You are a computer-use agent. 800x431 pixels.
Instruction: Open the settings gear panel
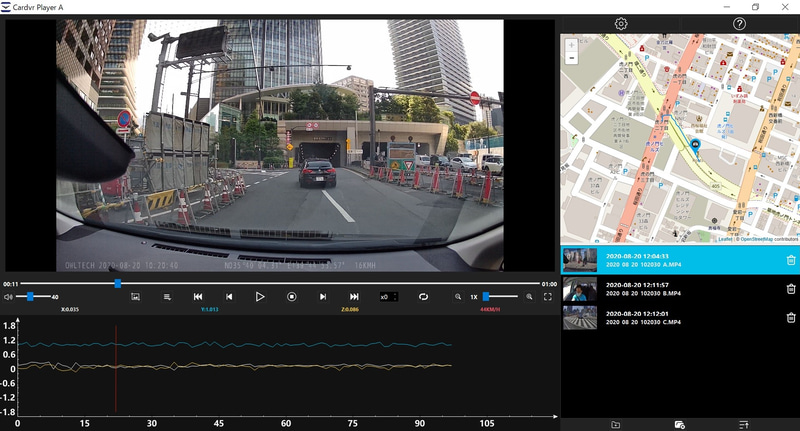620,23
